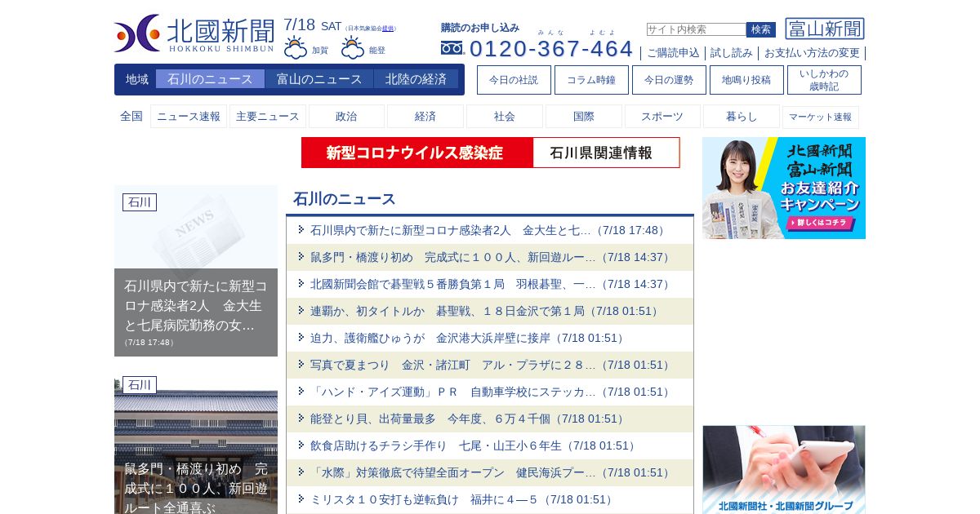Select the 北陸の経済 tab
The height and width of the screenshot is (514, 980).
(416, 79)
